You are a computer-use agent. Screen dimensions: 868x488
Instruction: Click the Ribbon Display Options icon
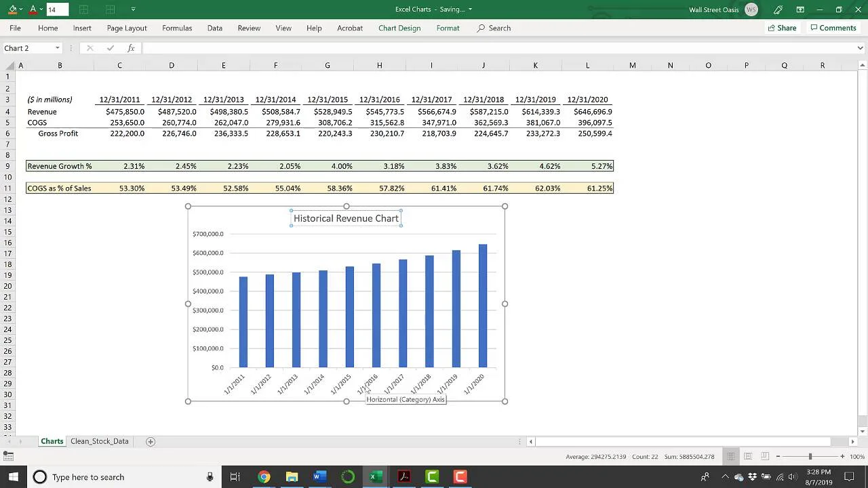[x=800, y=9]
